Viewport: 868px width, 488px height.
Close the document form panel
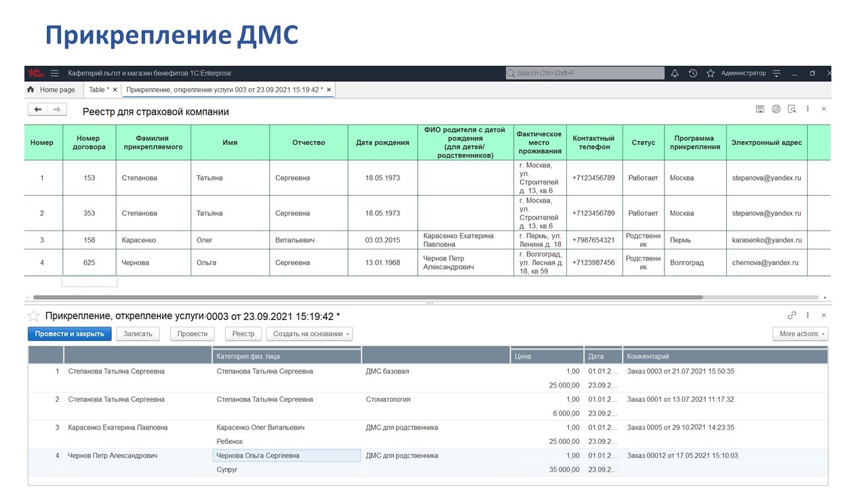pyautogui.click(x=824, y=315)
